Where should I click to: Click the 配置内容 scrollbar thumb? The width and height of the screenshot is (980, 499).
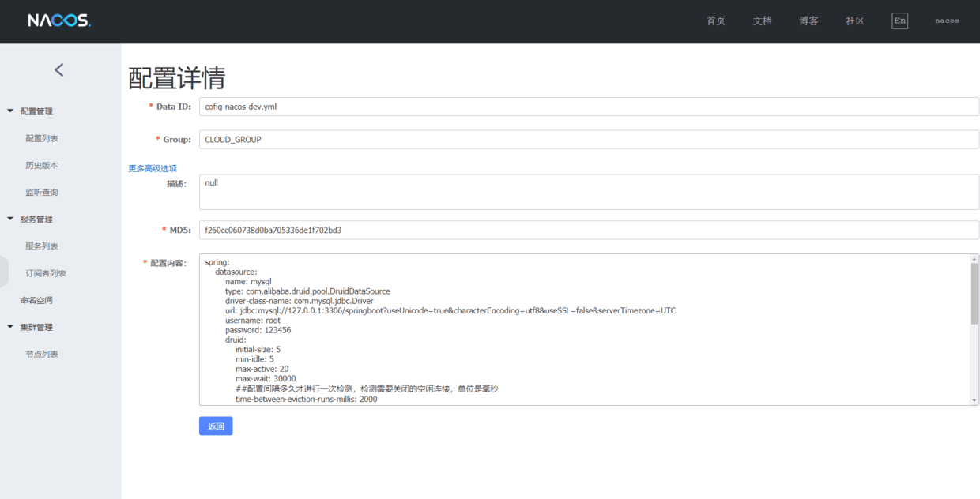[974, 294]
